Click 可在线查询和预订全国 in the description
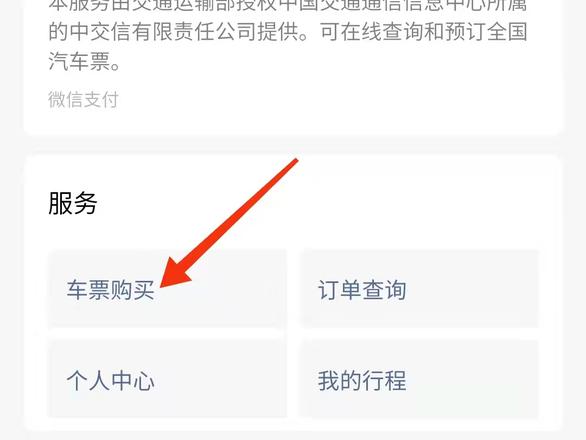The height and width of the screenshot is (440, 586). [x=424, y=31]
